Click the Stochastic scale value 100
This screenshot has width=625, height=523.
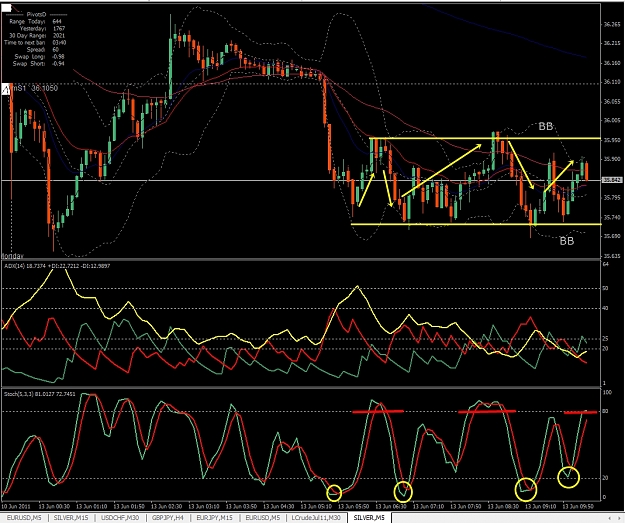tap(607, 393)
